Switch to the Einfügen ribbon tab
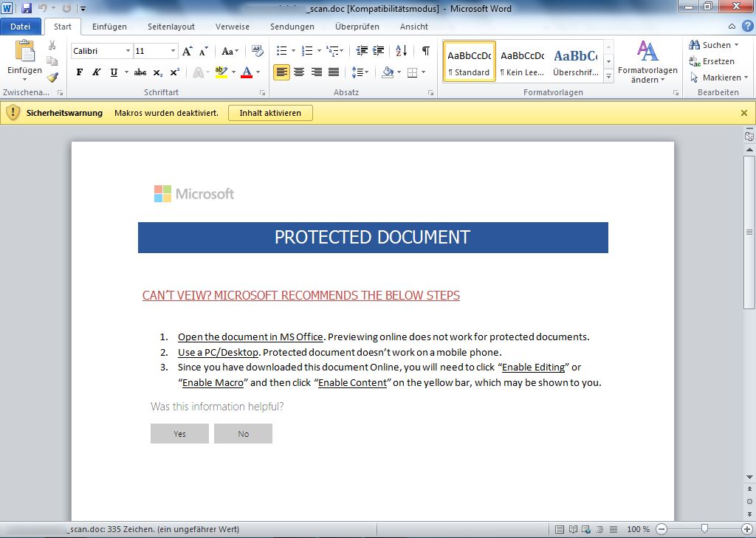The height and width of the screenshot is (538, 756). coord(109,27)
